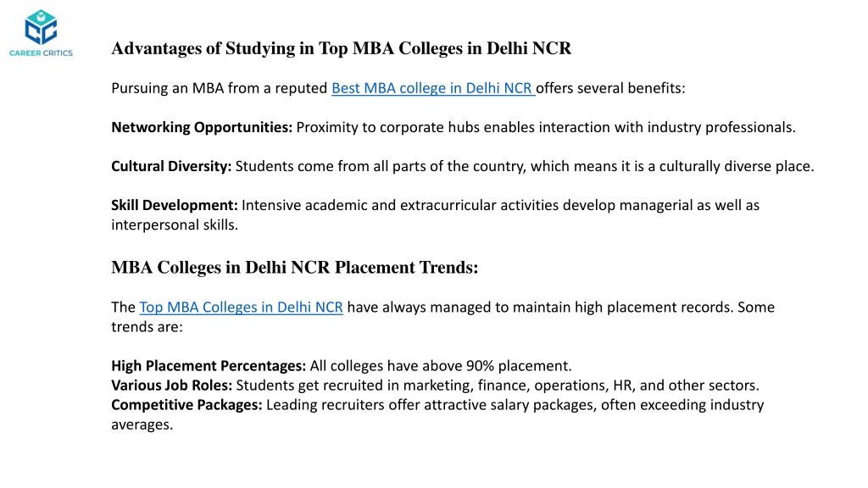This screenshot has width=868, height=488.
Task: Click the bold 'Skill Development:' label
Action: pyautogui.click(x=175, y=205)
